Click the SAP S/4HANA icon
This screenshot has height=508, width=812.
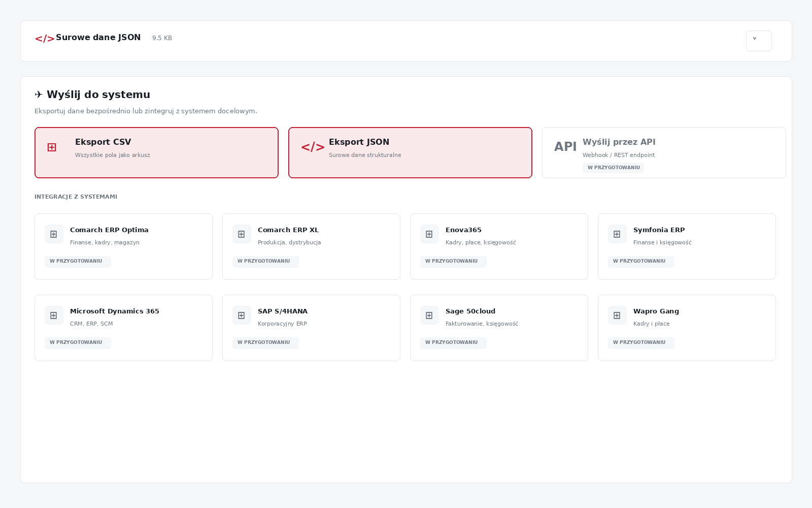242,315
